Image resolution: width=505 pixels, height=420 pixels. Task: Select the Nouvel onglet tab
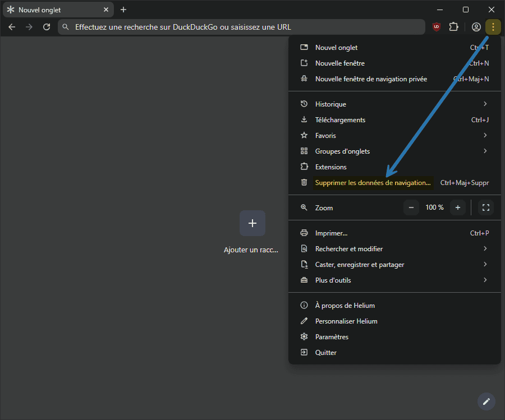[58, 10]
